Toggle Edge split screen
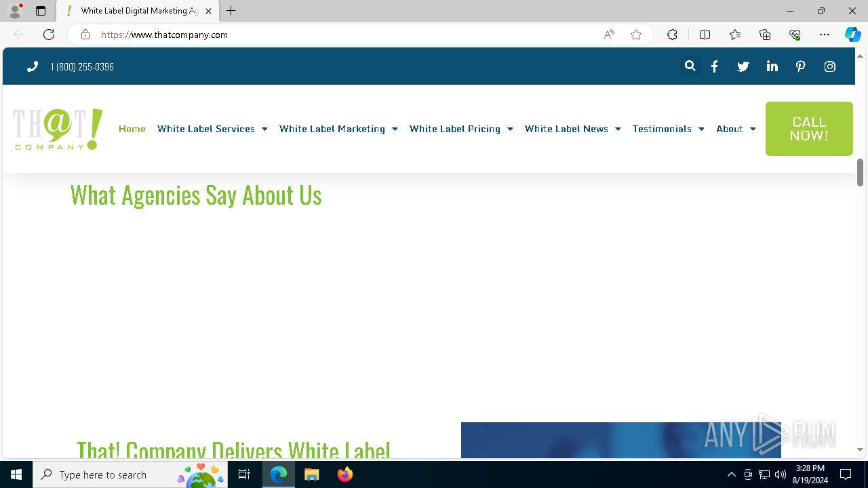The height and width of the screenshot is (488, 868). [x=705, y=35]
